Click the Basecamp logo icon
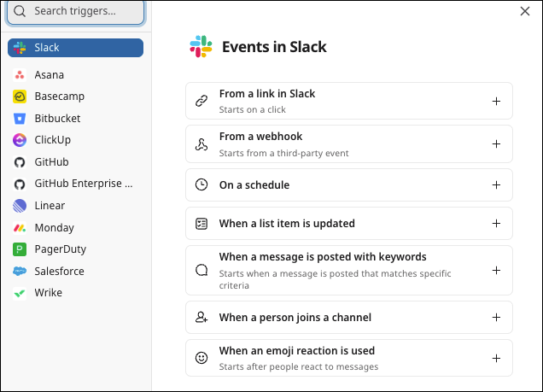 tap(20, 97)
